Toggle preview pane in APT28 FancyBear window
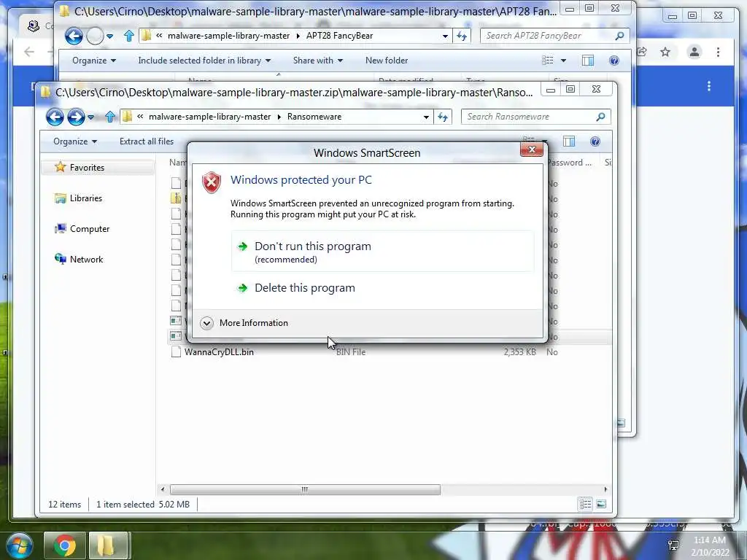The height and width of the screenshot is (560, 747). point(588,61)
